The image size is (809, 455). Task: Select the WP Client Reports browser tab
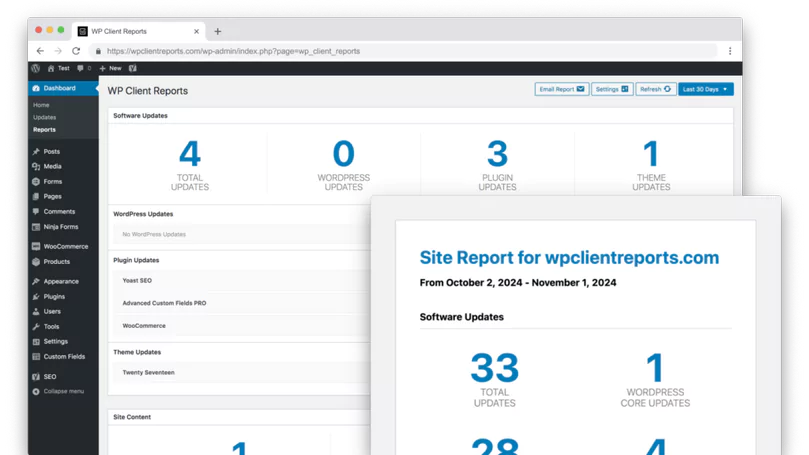click(138, 31)
